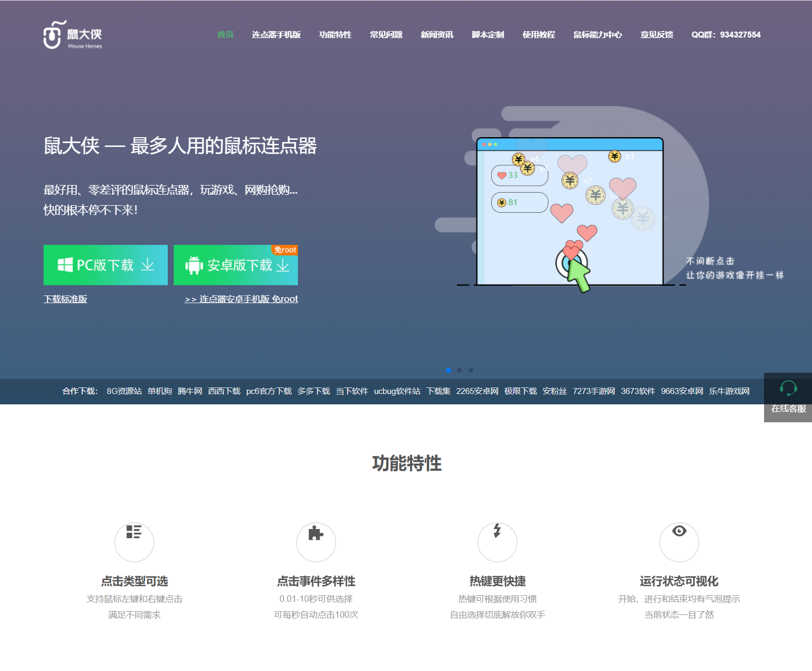This screenshot has height=671, width=812.
Task: Click the click-type list icon
Action: pyautogui.click(x=134, y=532)
